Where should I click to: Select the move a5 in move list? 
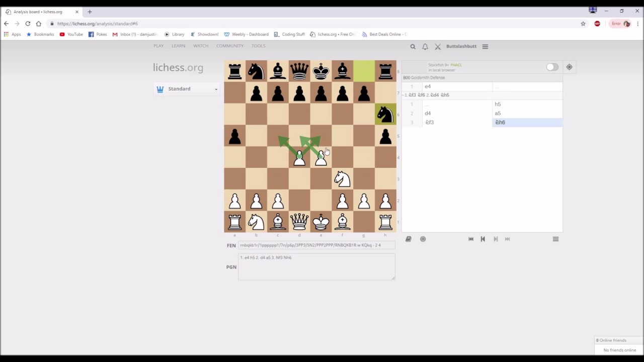click(527, 113)
